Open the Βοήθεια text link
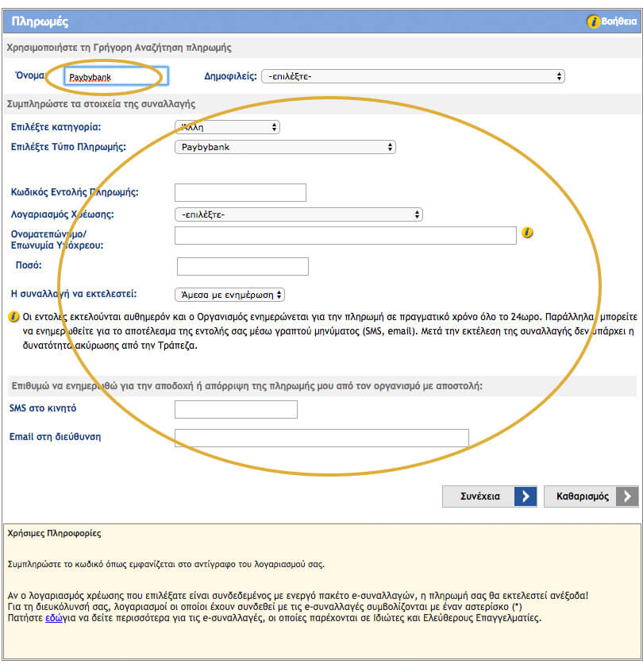The width and height of the screenshot is (643, 672). tap(619, 21)
